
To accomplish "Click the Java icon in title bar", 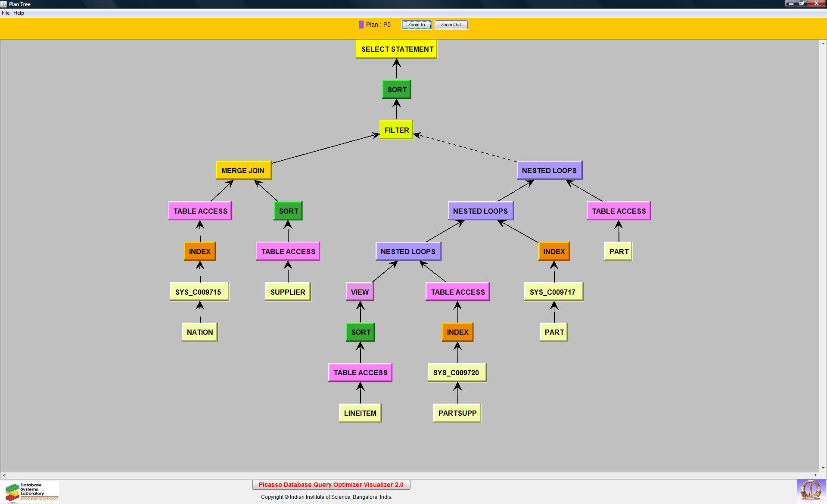I will point(4,4).
